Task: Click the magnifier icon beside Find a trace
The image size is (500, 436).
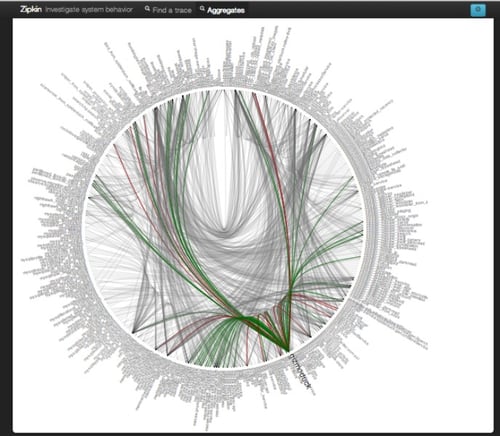Action: coord(147,9)
